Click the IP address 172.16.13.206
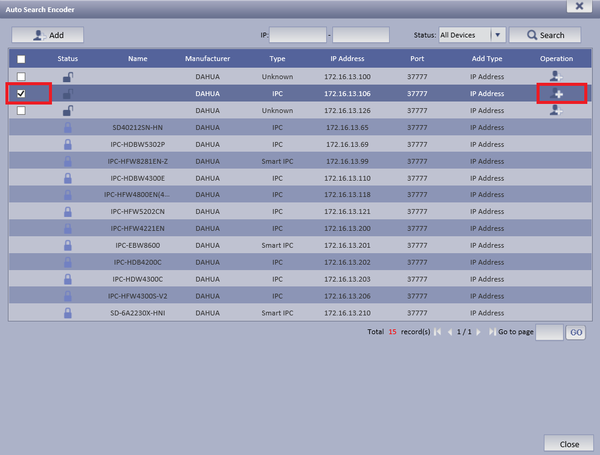 pos(347,296)
